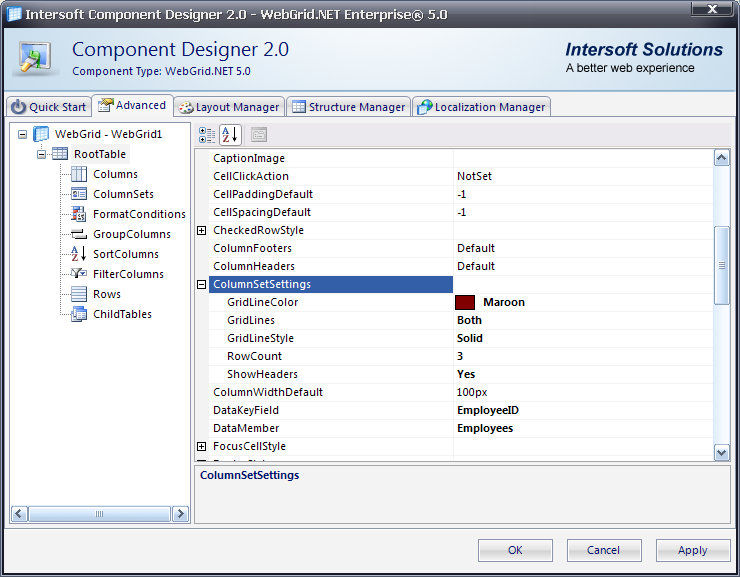Click the Maroon GridLineColor swatch

point(465,302)
